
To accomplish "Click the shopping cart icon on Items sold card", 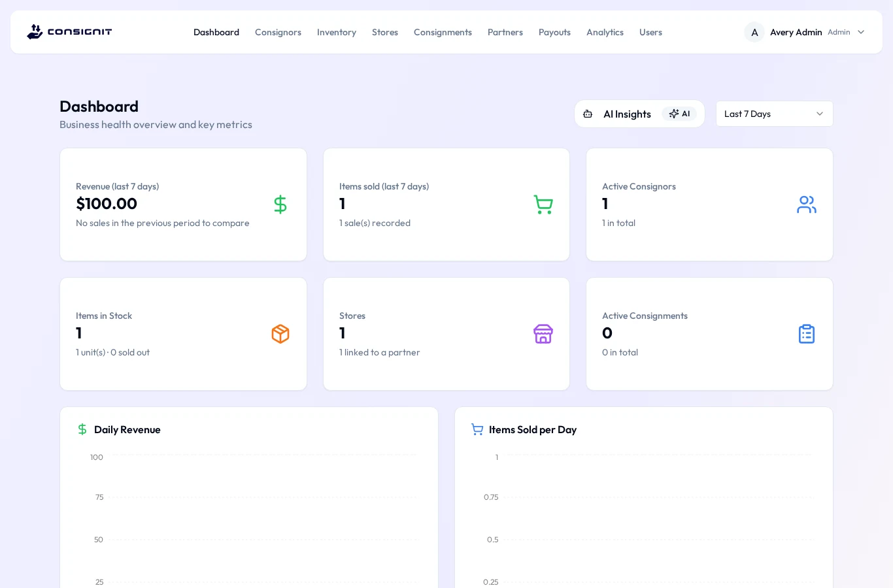I will tap(543, 204).
